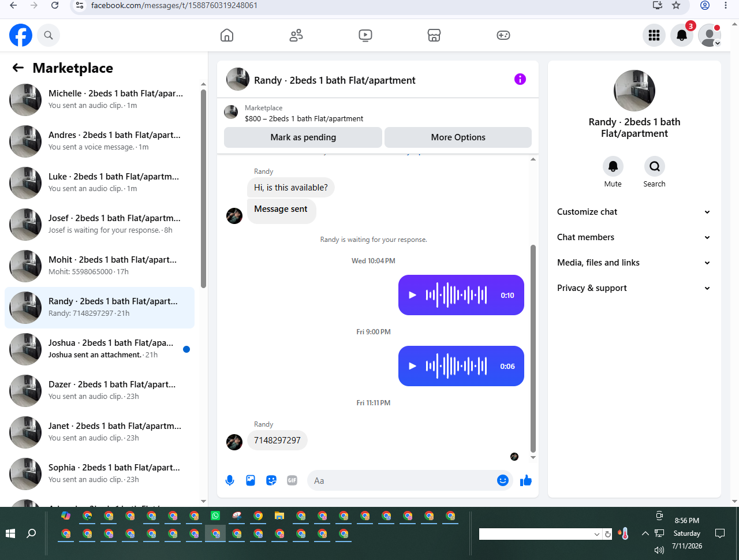Click the Facebook logo
Image resolution: width=739 pixels, height=560 pixels.
pyautogui.click(x=21, y=35)
